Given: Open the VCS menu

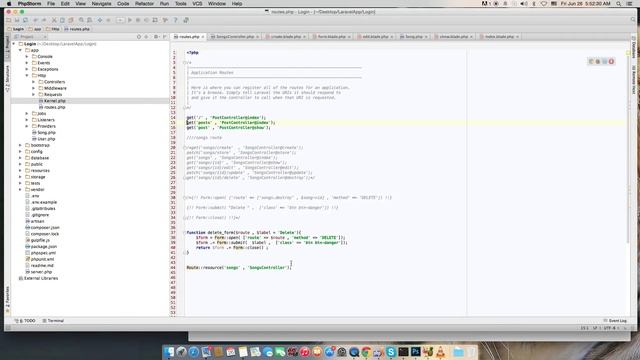Looking at the screenshot, I should coord(197,4).
